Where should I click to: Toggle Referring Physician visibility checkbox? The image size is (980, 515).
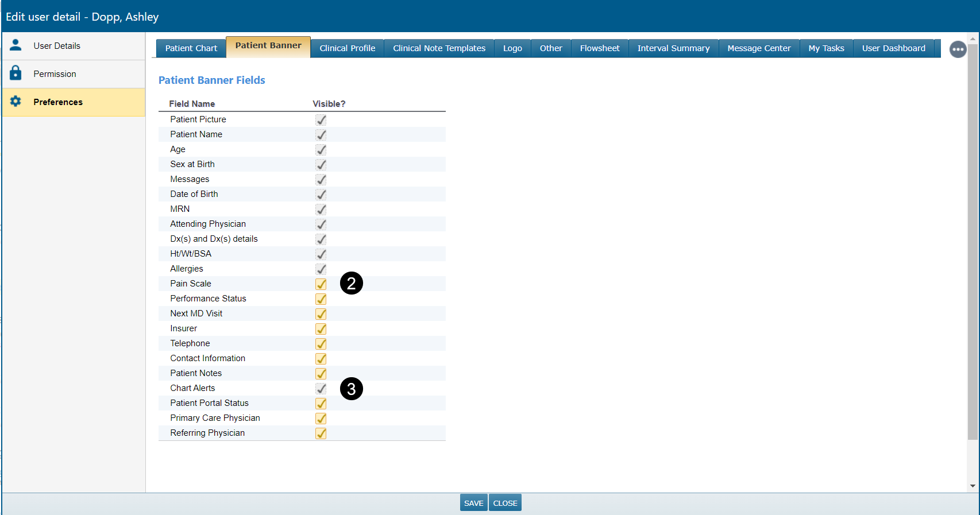(x=321, y=433)
